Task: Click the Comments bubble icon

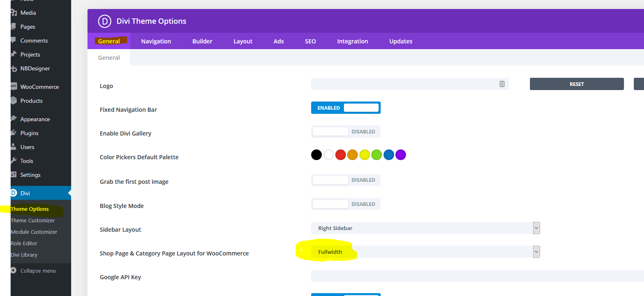Action: tap(13, 41)
